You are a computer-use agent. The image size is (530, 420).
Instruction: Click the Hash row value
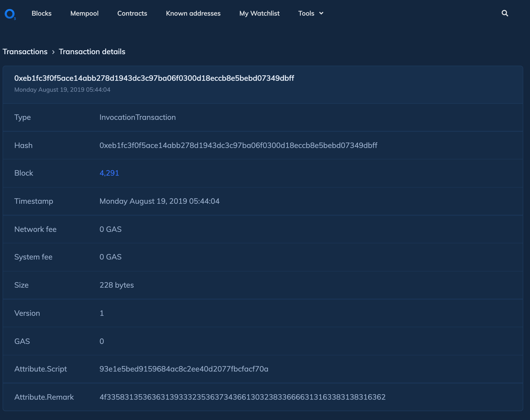(x=238, y=145)
